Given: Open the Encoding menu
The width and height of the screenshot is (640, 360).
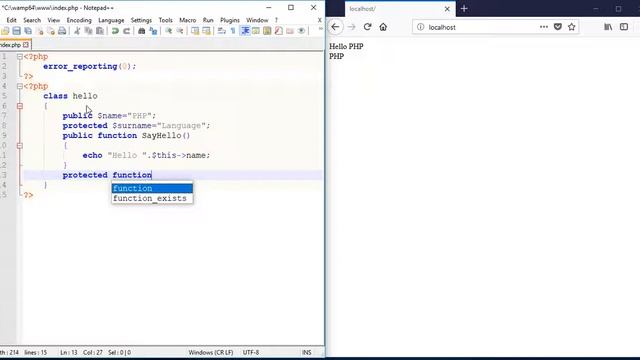Looking at the screenshot, I should point(79,20).
